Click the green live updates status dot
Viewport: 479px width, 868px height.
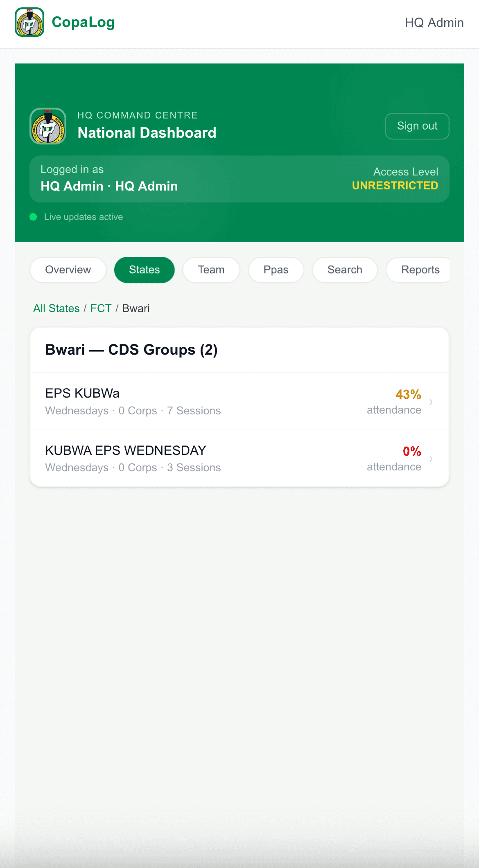click(x=34, y=217)
